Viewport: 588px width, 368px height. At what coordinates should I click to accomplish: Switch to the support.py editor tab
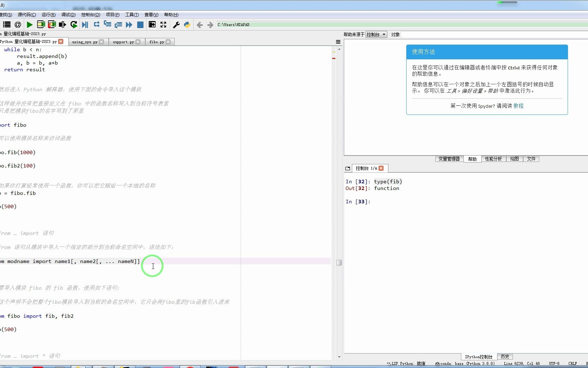[123, 42]
